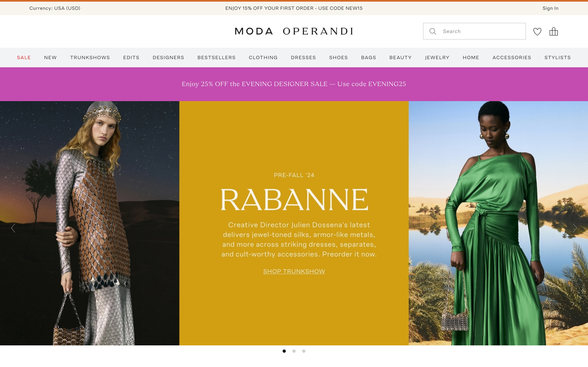588x367 pixels.
Task: Click the Moda Operandi logo
Action: click(x=294, y=31)
